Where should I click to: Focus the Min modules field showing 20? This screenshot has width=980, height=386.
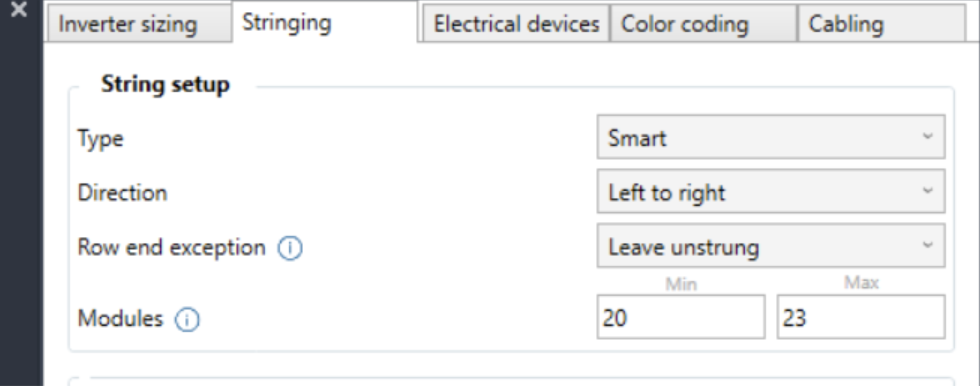coord(681,317)
